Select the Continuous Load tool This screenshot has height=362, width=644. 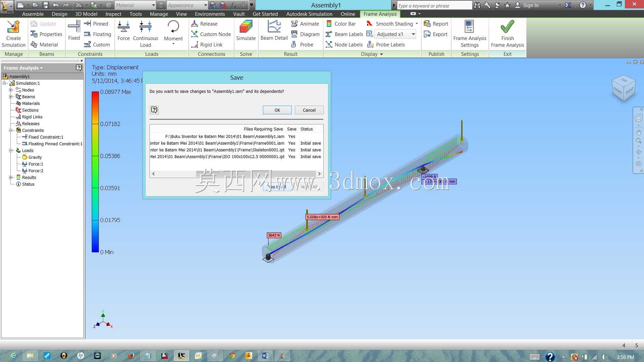(x=146, y=34)
